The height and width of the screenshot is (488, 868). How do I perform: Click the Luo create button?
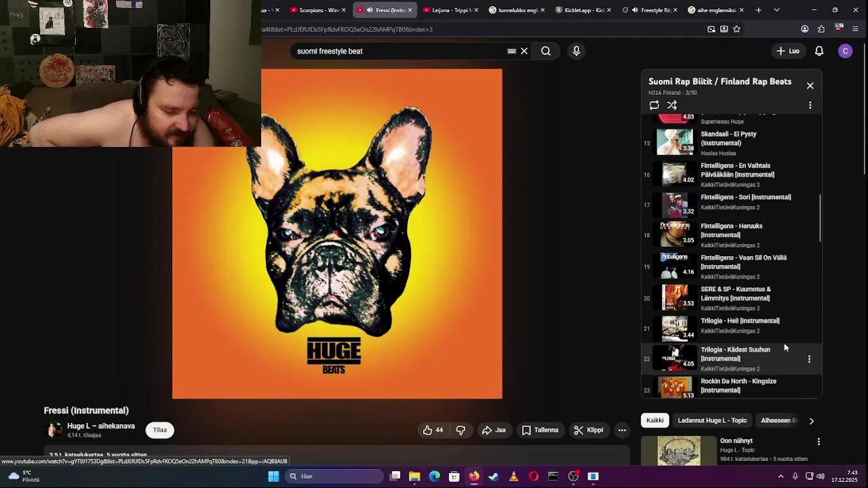tap(788, 51)
